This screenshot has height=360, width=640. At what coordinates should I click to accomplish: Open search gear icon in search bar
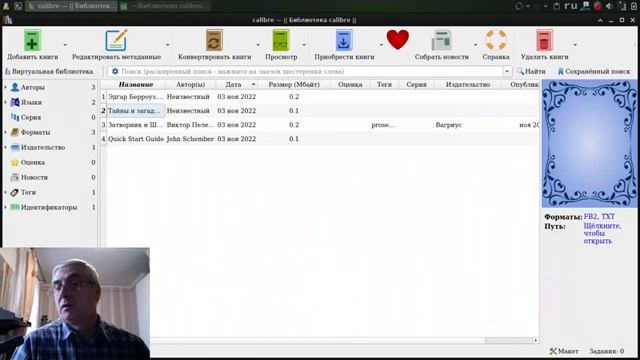point(115,71)
